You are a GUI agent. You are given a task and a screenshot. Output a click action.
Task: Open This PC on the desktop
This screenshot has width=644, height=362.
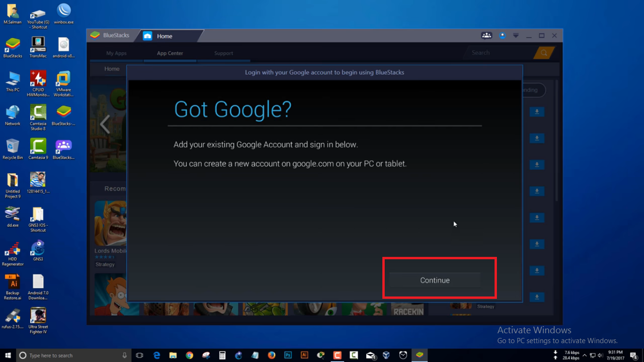(13, 82)
